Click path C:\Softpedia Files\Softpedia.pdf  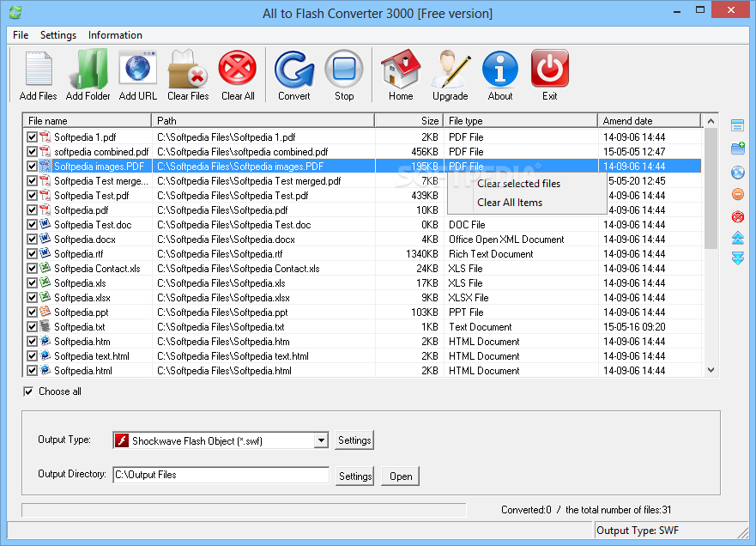(222, 209)
